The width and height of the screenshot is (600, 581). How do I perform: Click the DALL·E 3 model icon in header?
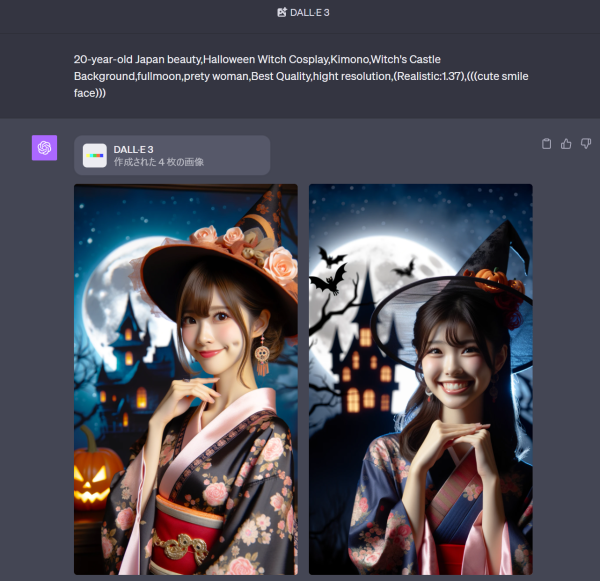[282, 12]
